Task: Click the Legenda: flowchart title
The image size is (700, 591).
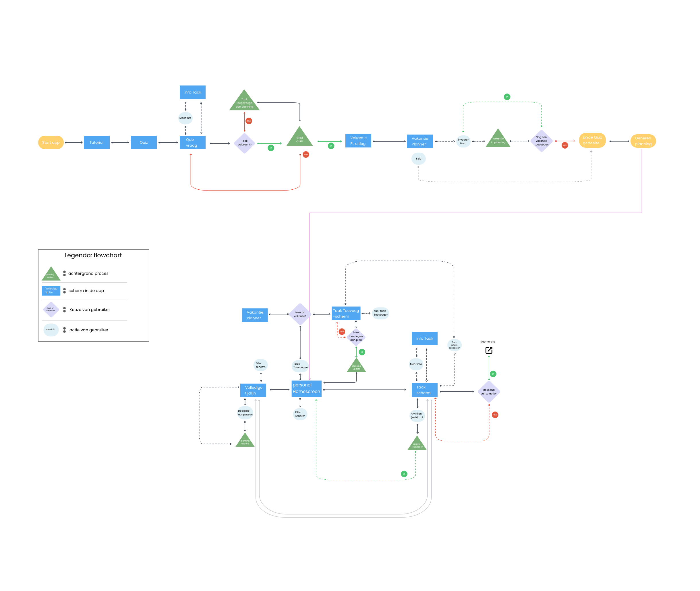Action: [93, 255]
